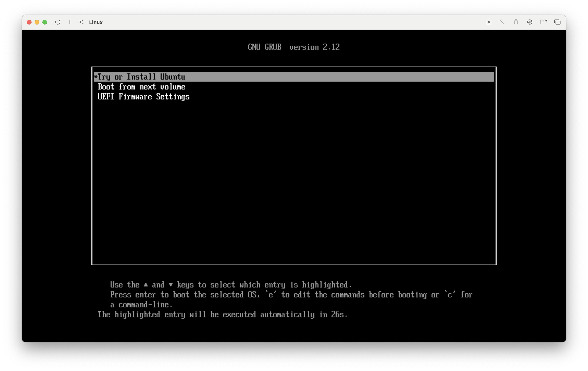This screenshot has width=588, height=371.
Task: Minimize the VM window with yellow button
Action: (37, 22)
